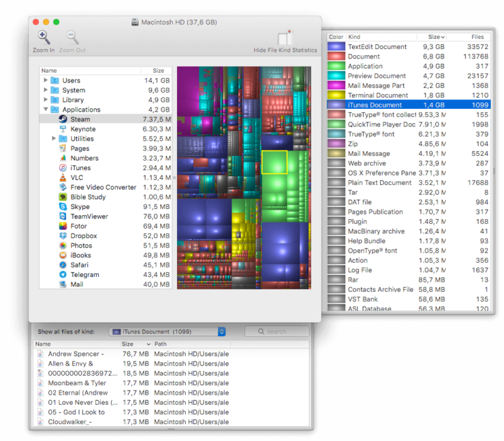Screen dimensions: 504x441
Task: Select the Numbers app icon
Action: pos(63,158)
